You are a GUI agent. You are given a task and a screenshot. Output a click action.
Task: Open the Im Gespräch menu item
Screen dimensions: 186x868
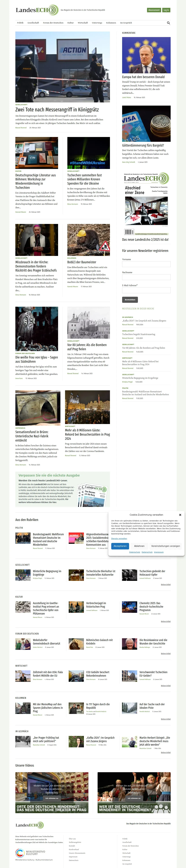coord(126,23)
